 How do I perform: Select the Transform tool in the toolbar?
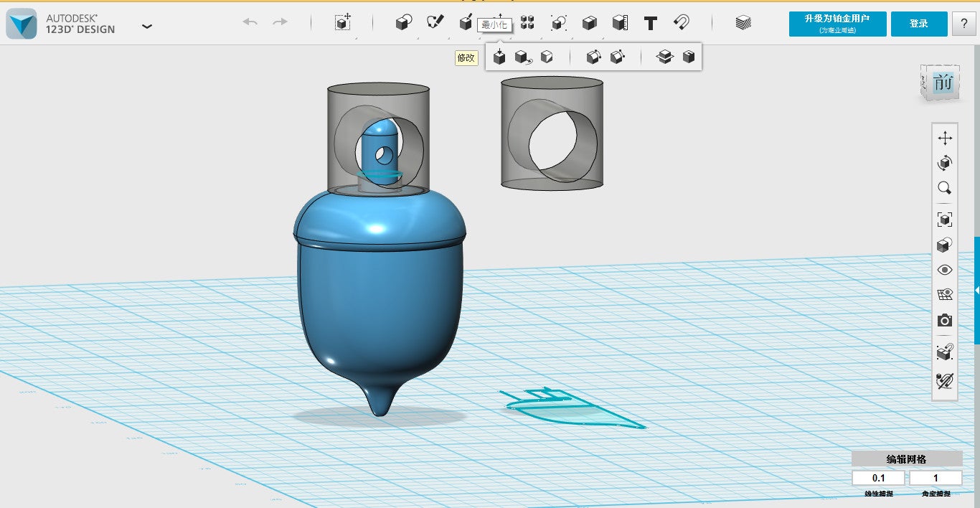[343, 23]
